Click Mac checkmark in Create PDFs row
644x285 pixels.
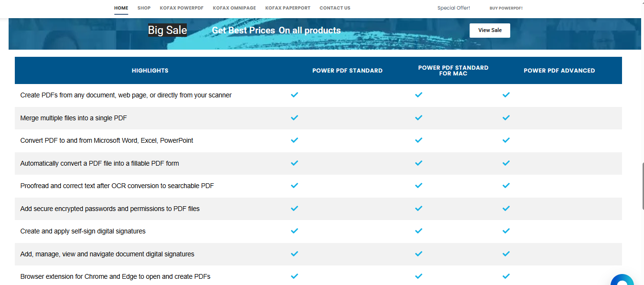coord(419,95)
